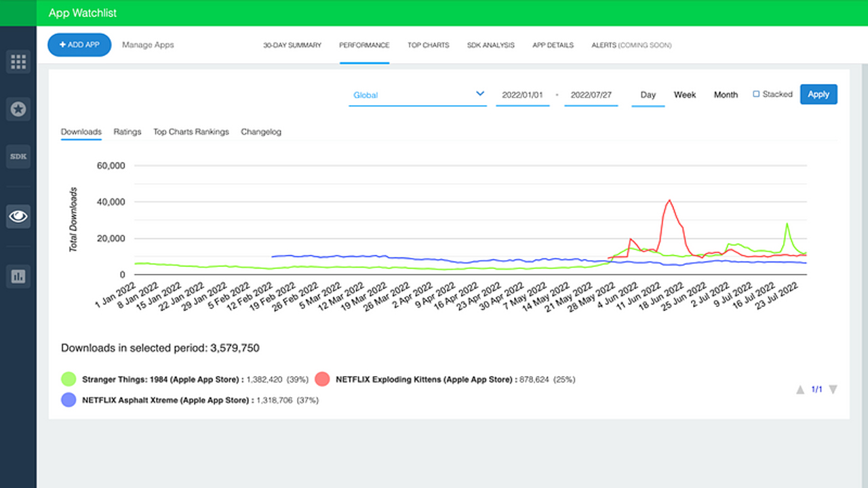Open the bar chart reports sidebar icon
The width and height of the screenshot is (868, 488).
pos(18,276)
